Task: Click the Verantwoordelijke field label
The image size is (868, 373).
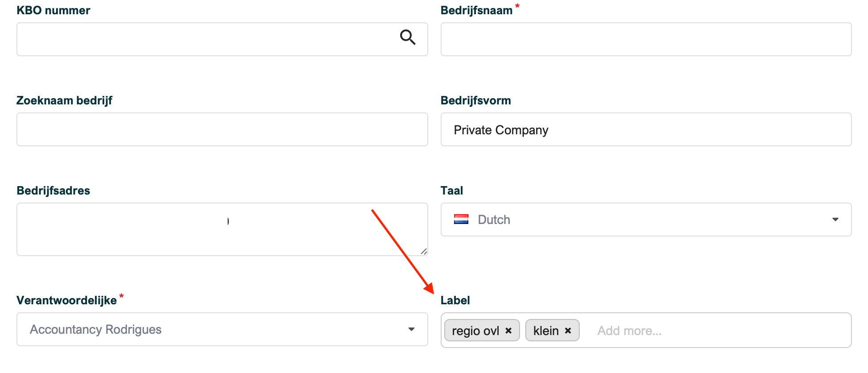Action: 66,300
